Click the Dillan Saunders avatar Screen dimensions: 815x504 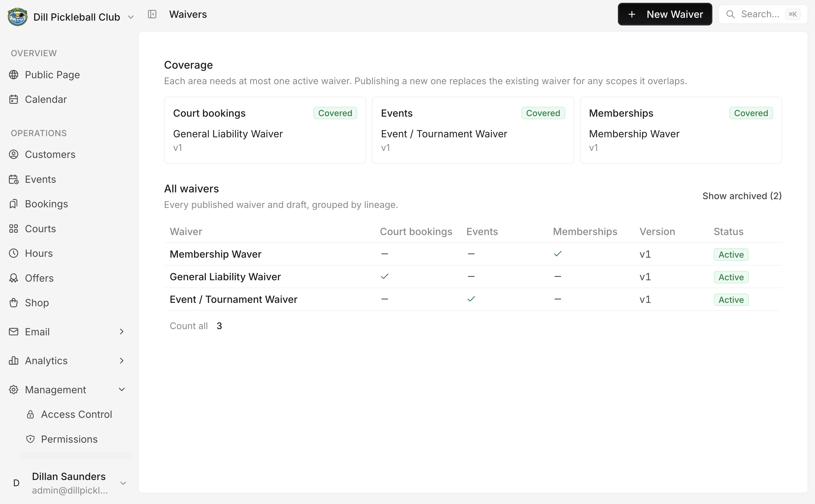point(16,483)
